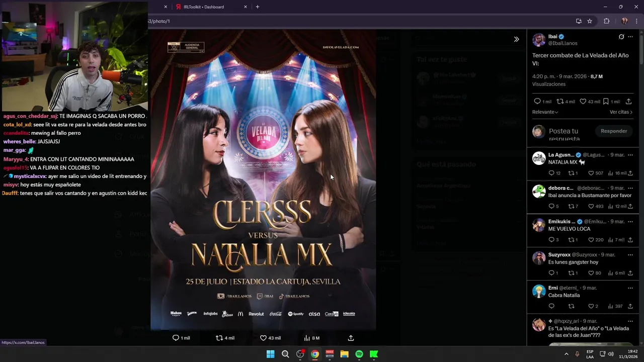
Task: Reply to Erni's Cabra Natalia comment
Action: 551,306
